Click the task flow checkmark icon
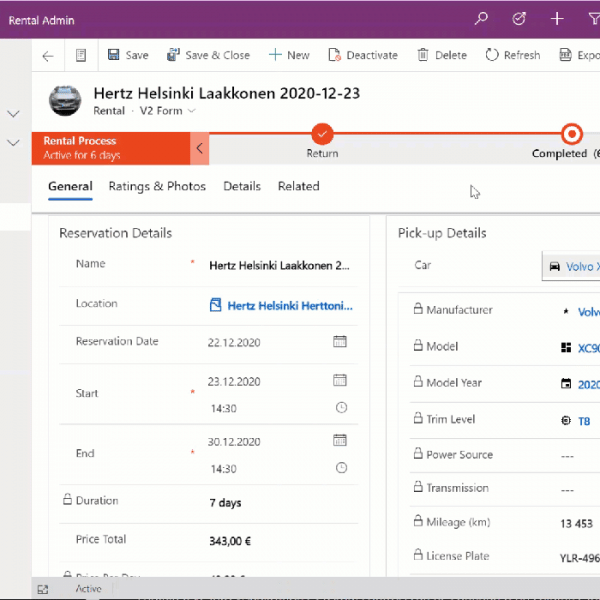This screenshot has height=600, width=600. (519, 18)
